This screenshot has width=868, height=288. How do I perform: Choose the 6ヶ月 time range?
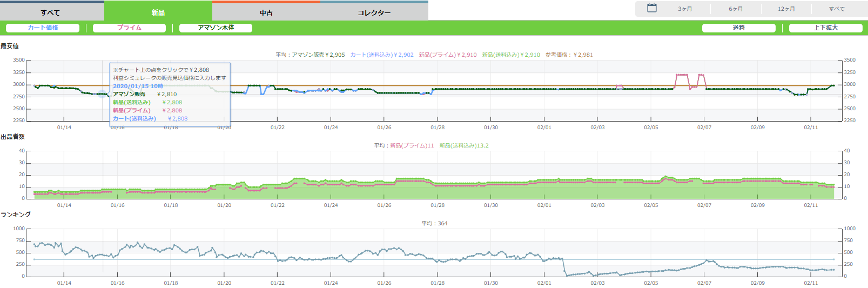point(736,9)
